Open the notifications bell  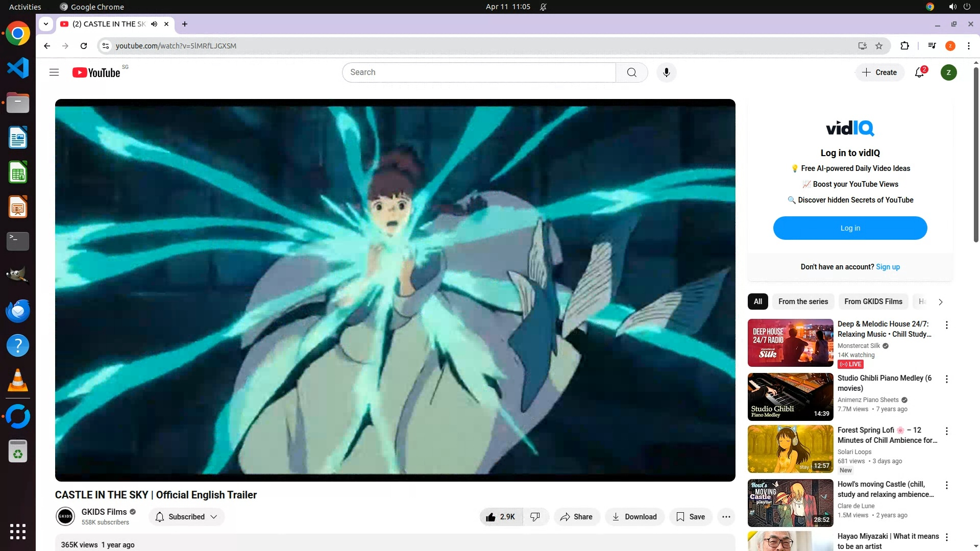click(919, 72)
